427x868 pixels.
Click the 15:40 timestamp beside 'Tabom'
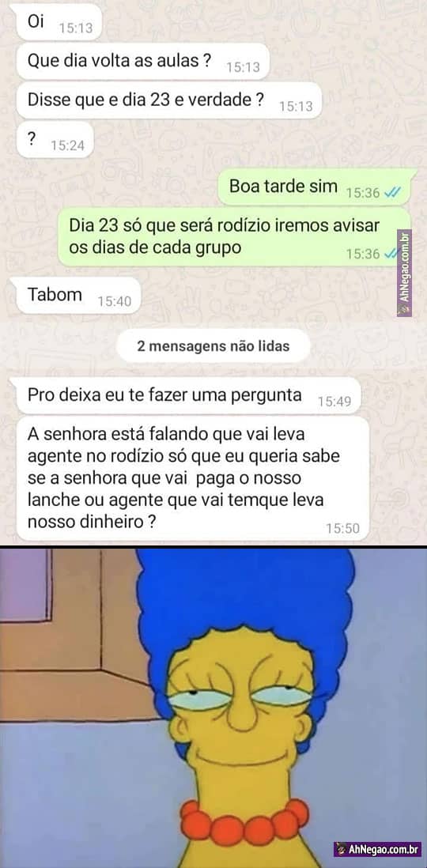[114, 302]
